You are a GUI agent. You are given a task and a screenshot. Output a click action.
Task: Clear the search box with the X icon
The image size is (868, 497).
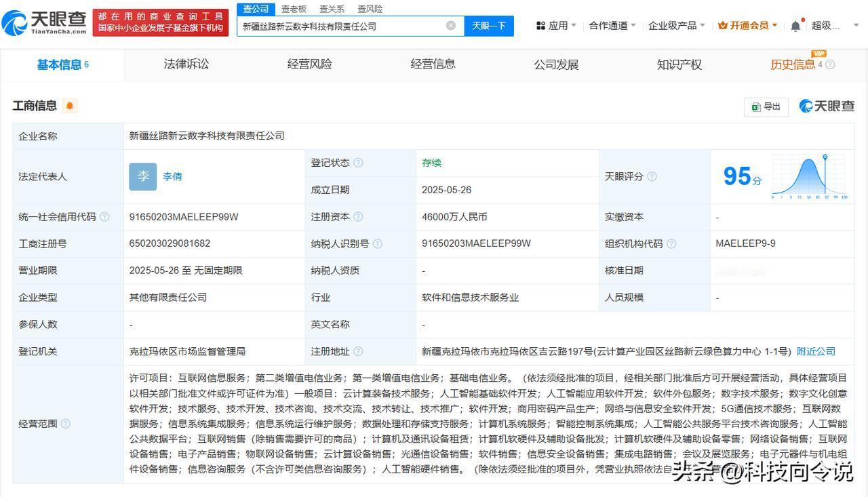tap(451, 26)
